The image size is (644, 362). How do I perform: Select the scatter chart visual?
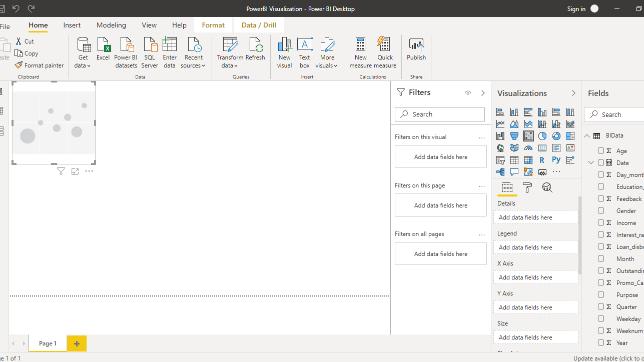528,136
